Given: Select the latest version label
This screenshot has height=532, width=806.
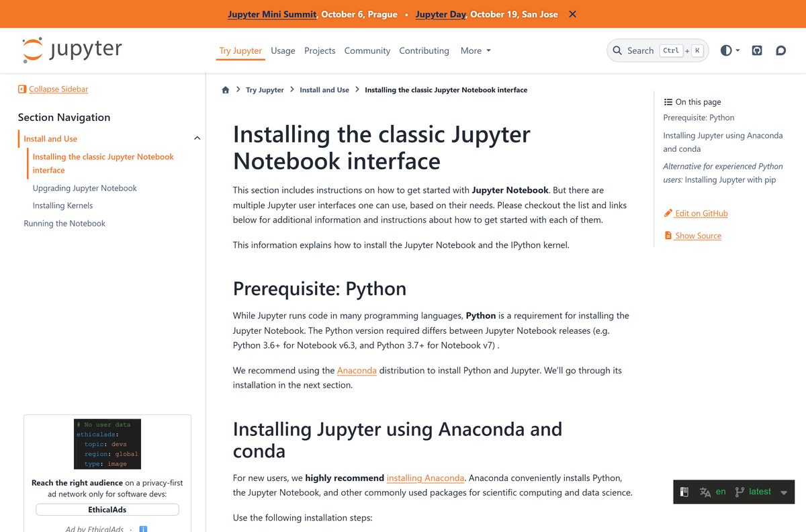Looking at the screenshot, I should click(x=760, y=492).
